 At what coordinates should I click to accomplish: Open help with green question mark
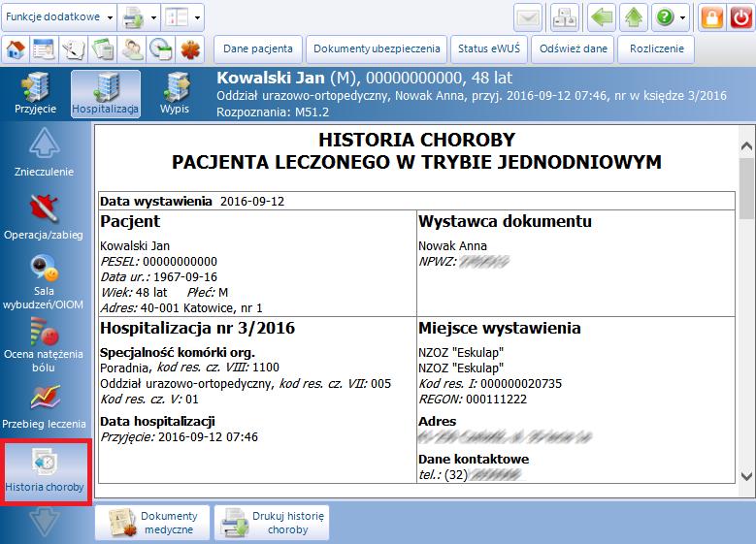click(x=665, y=17)
